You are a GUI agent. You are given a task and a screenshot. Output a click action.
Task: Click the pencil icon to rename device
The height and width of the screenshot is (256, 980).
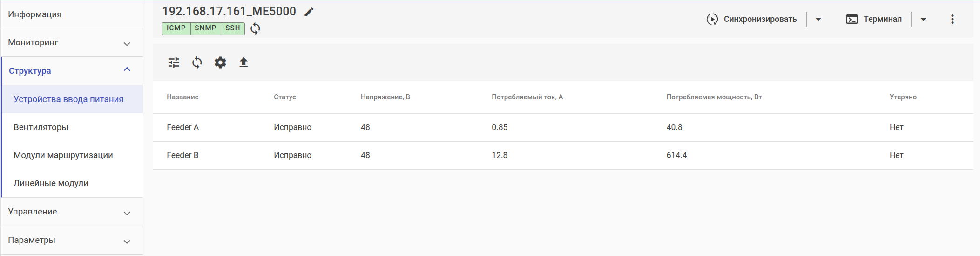click(x=309, y=12)
